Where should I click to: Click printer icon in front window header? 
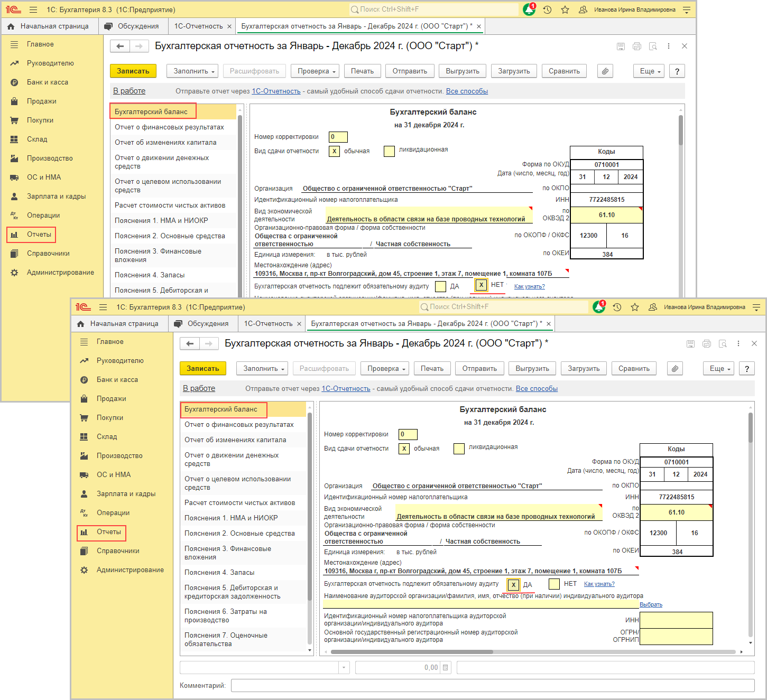707,343
